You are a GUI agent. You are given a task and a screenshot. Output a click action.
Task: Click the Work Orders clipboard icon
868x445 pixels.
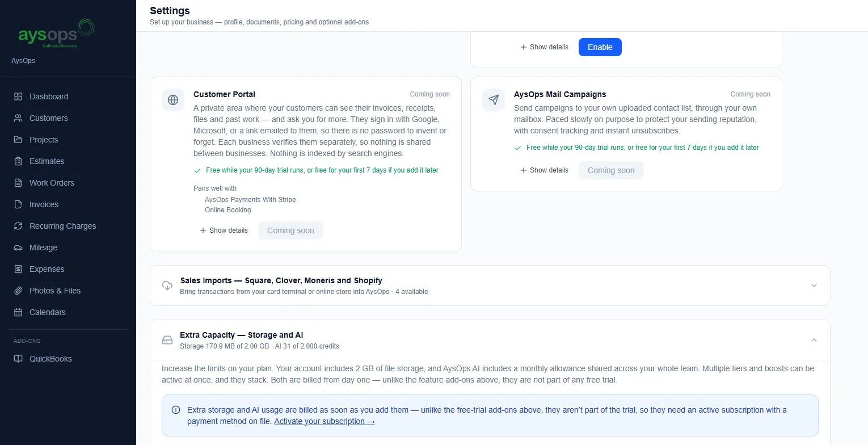point(18,183)
